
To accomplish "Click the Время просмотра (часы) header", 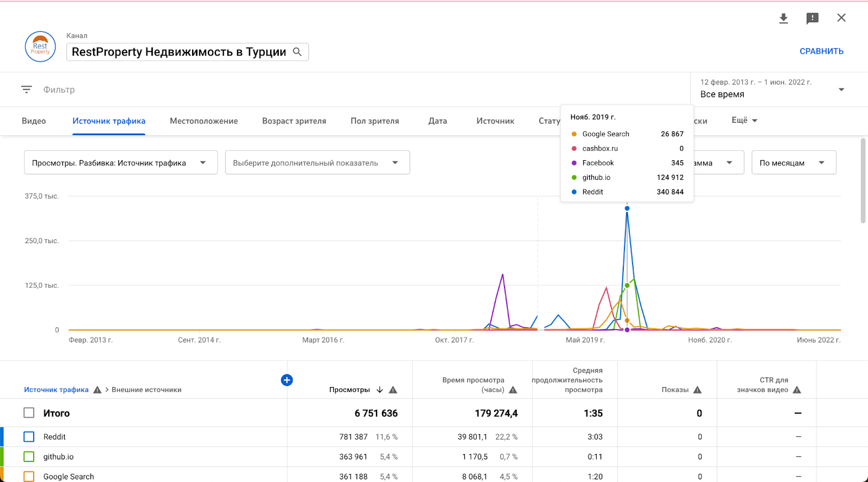I will point(473,385).
